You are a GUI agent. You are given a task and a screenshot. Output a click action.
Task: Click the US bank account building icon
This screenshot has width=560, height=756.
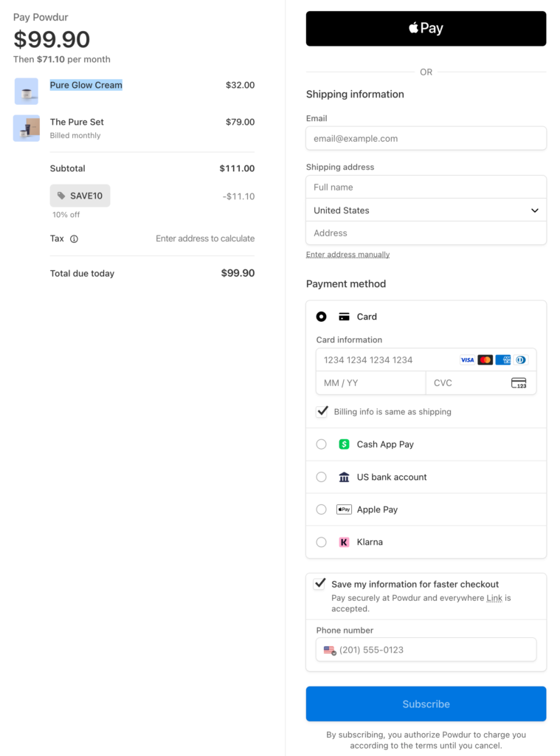(x=344, y=477)
